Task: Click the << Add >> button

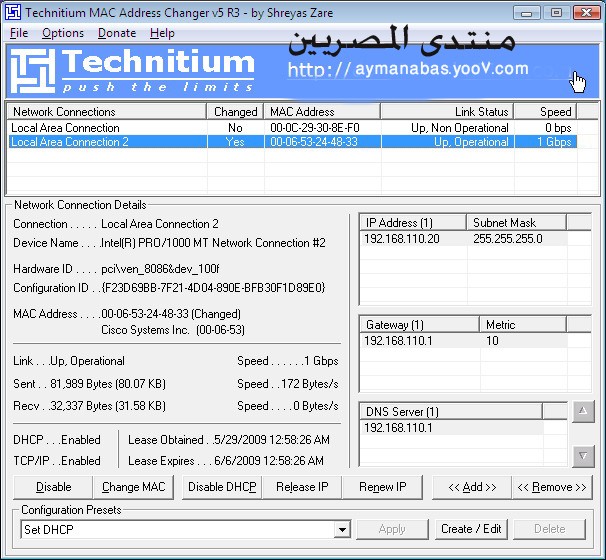Action: 472,487
